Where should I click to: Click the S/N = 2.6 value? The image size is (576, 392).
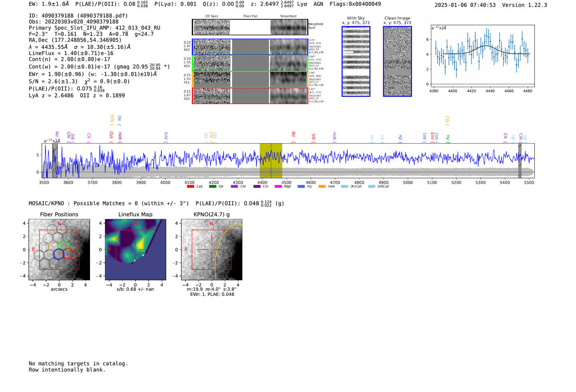[53, 81]
